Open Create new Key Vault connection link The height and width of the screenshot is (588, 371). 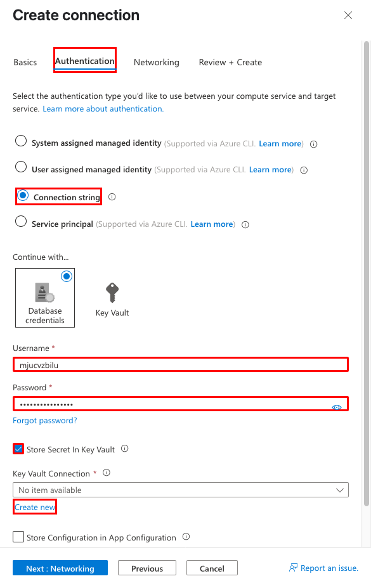click(35, 507)
